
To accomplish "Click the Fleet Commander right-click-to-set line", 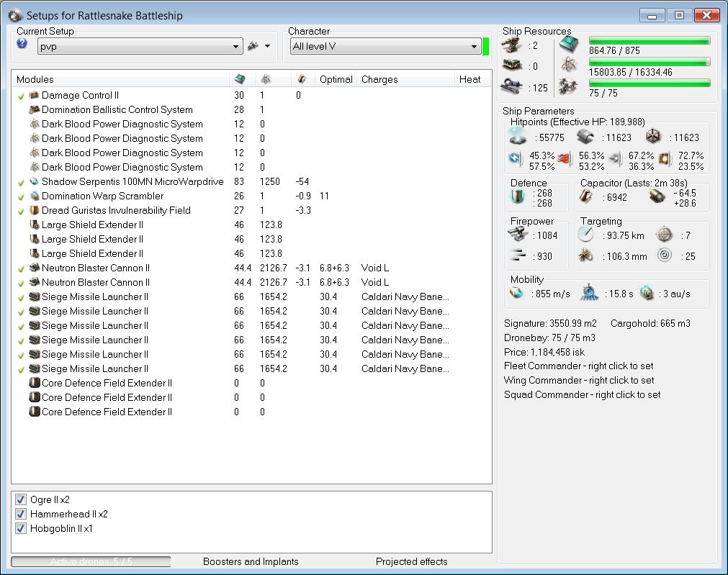I will pos(579,366).
